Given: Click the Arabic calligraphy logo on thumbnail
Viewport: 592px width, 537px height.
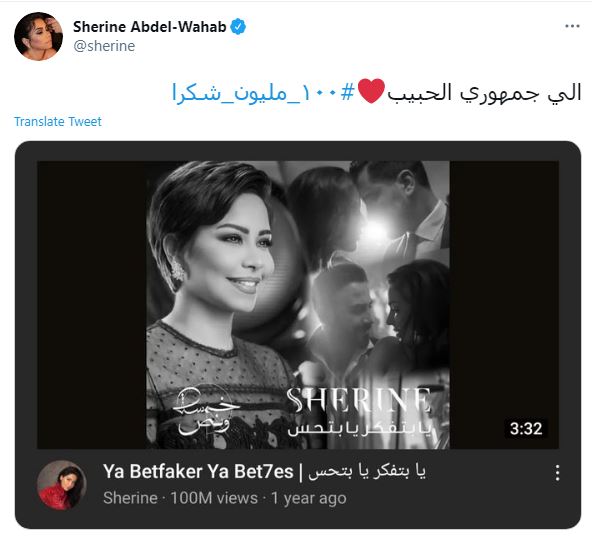Looking at the screenshot, I should 206,412.
